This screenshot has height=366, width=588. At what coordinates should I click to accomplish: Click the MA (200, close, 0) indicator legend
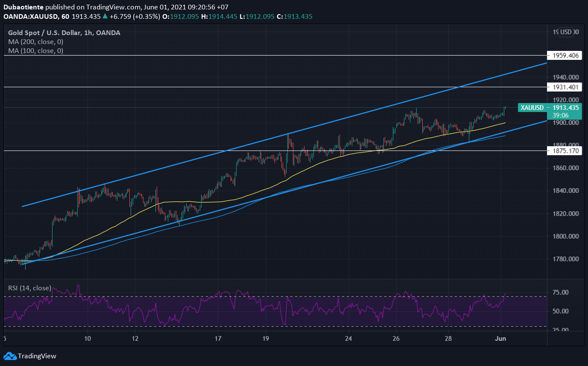36,41
